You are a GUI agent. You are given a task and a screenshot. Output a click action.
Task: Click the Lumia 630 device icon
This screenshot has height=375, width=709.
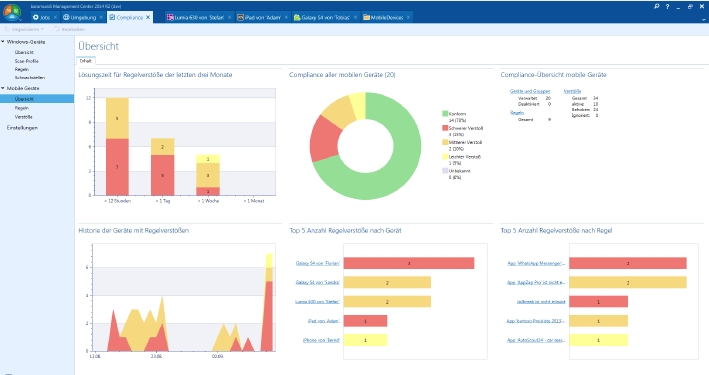(170, 17)
